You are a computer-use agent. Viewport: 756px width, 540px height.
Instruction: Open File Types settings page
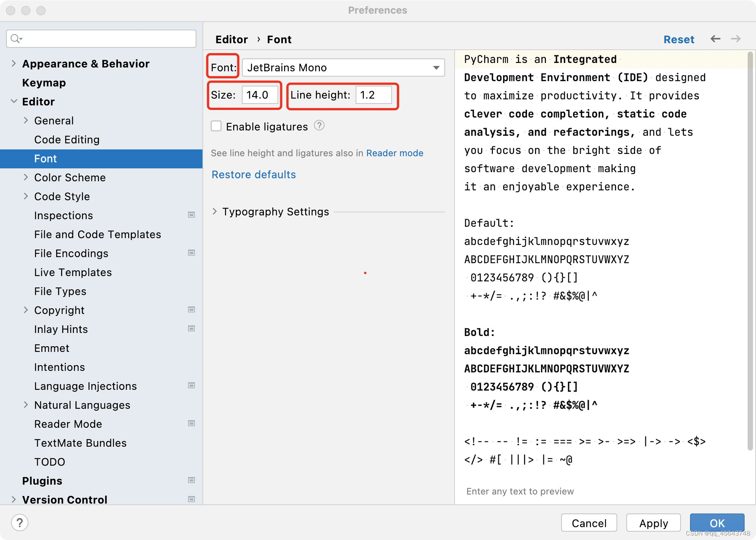click(60, 291)
